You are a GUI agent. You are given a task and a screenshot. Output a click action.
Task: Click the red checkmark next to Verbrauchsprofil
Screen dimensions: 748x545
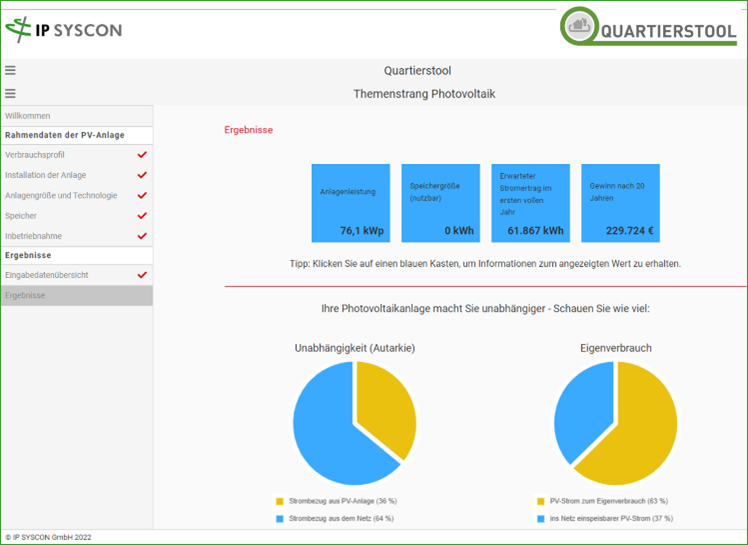point(142,155)
